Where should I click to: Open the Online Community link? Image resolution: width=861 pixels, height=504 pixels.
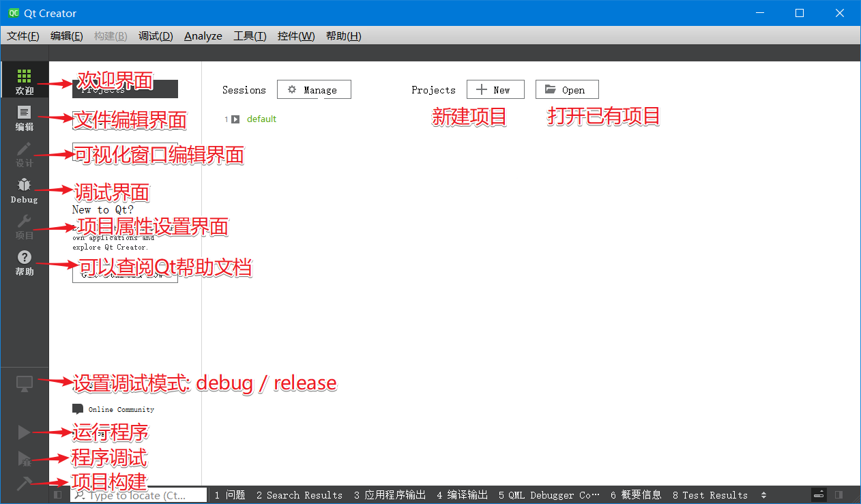coord(121,409)
